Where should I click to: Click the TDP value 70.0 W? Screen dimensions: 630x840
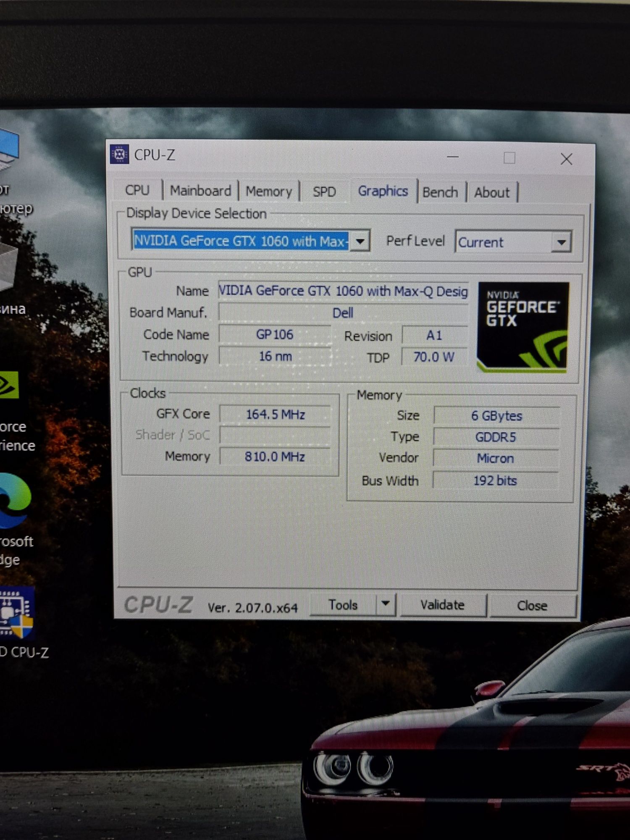click(x=434, y=357)
